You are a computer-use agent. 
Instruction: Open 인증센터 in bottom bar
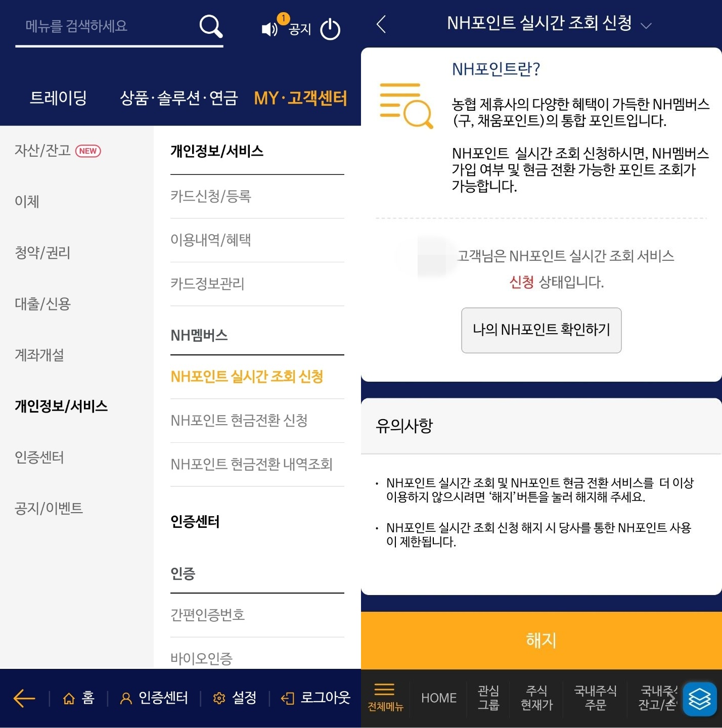(154, 698)
